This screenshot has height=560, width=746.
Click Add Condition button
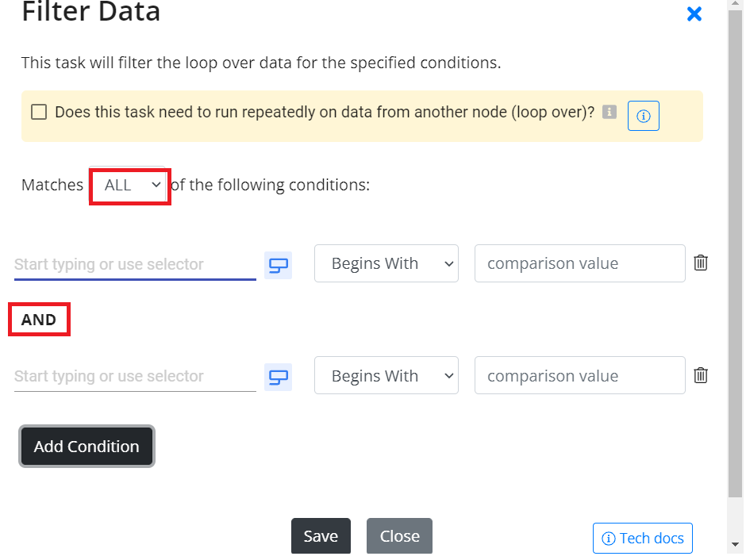coord(87,446)
